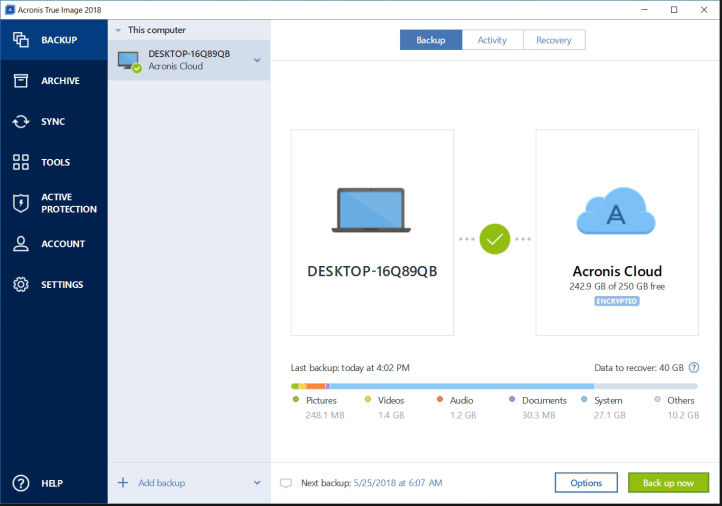Collapse the This computer group

pyautogui.click(x=118, y=30)
